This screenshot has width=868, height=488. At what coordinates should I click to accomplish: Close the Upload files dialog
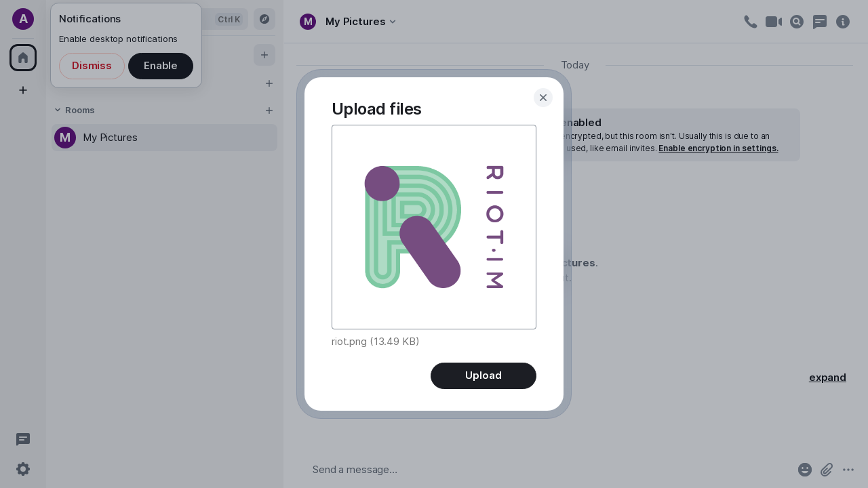click(542, 98)
